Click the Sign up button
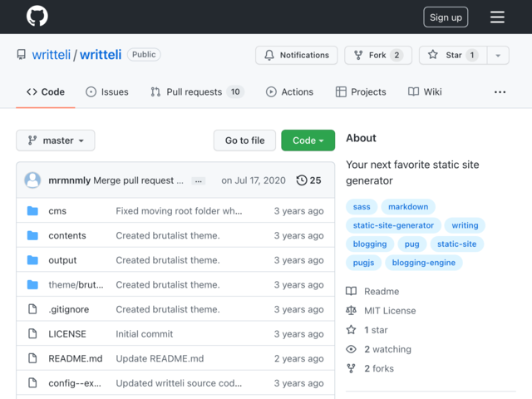532x399 pixels. tap(446, 17)
